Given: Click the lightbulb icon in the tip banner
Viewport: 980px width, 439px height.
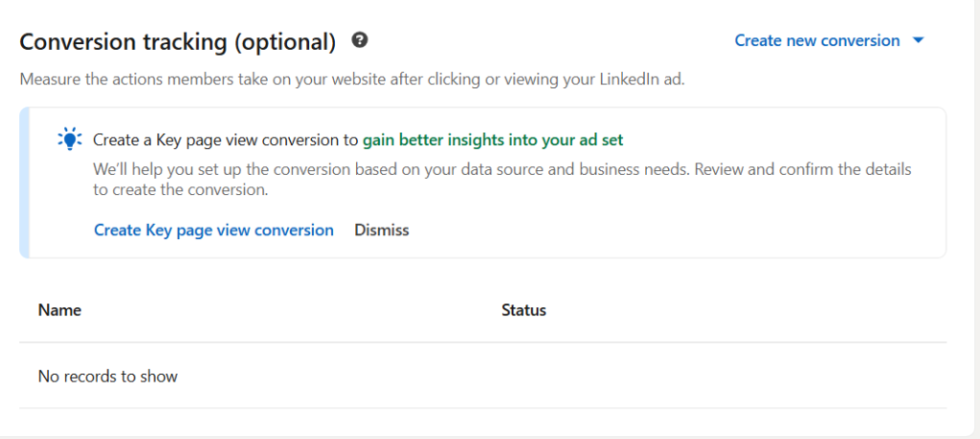Looking at the screenshot, I should [x=70, y=140].
